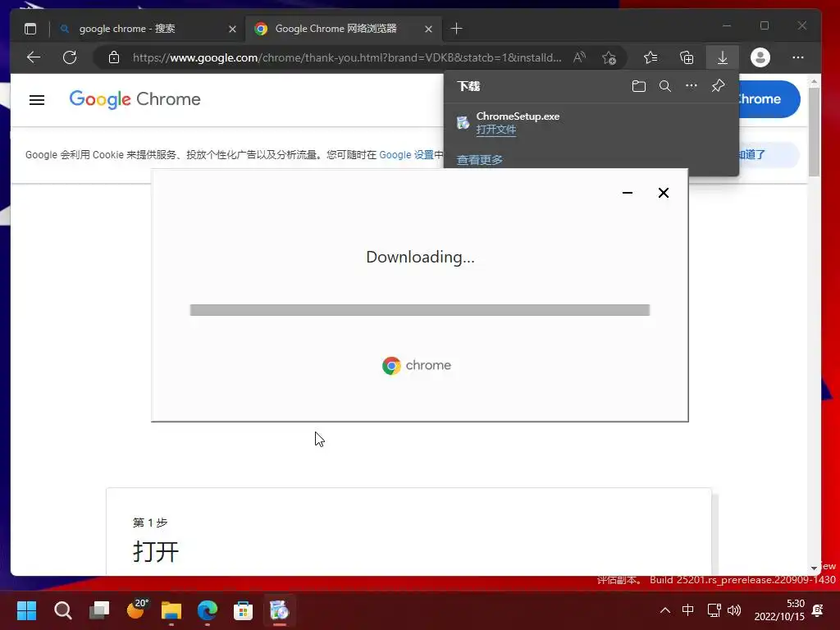Open more options in downloads panel
The width and height of the screenshot is (840, 630).
(691, 85)
